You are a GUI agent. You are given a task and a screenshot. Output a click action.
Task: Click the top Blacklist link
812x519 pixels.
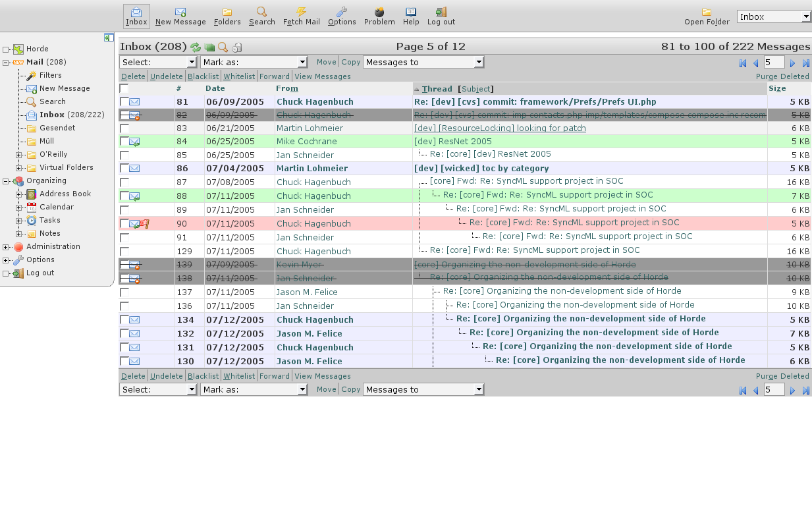coord(203,76)
